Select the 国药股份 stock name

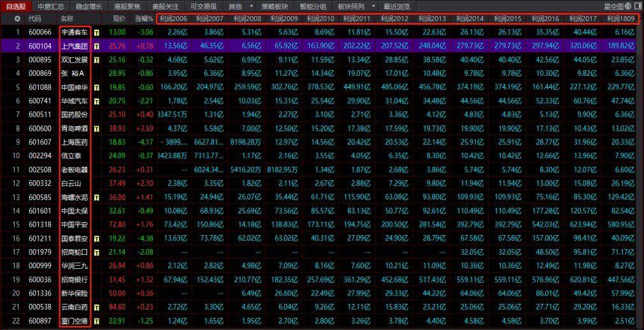(75, 115)
